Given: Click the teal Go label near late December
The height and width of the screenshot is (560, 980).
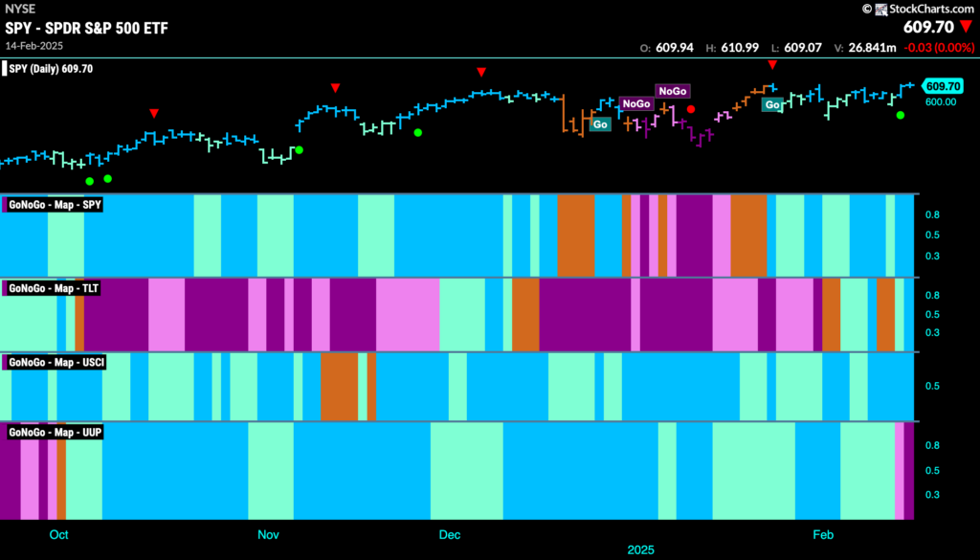Looking at the screenshot, I should [600, 124].
